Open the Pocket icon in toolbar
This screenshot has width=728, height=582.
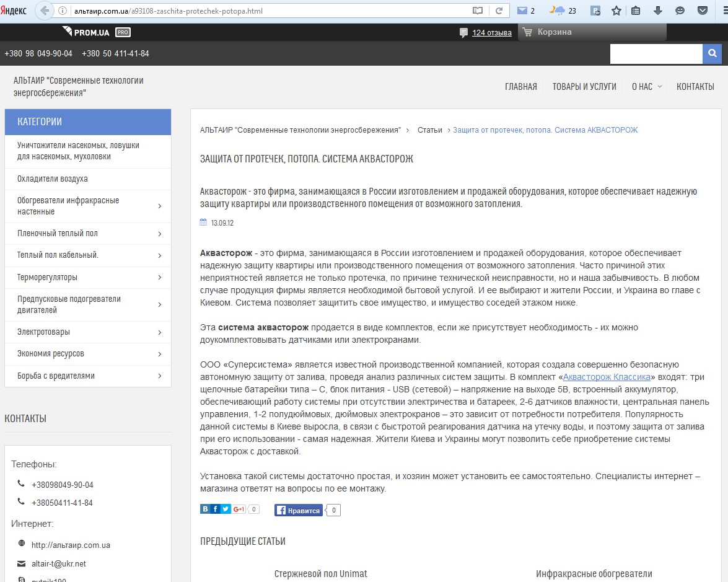703,11
